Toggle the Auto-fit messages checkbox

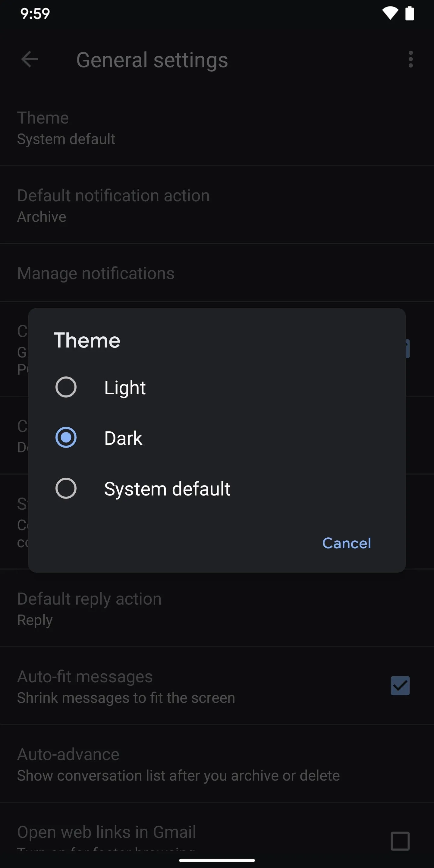[400, 686]
